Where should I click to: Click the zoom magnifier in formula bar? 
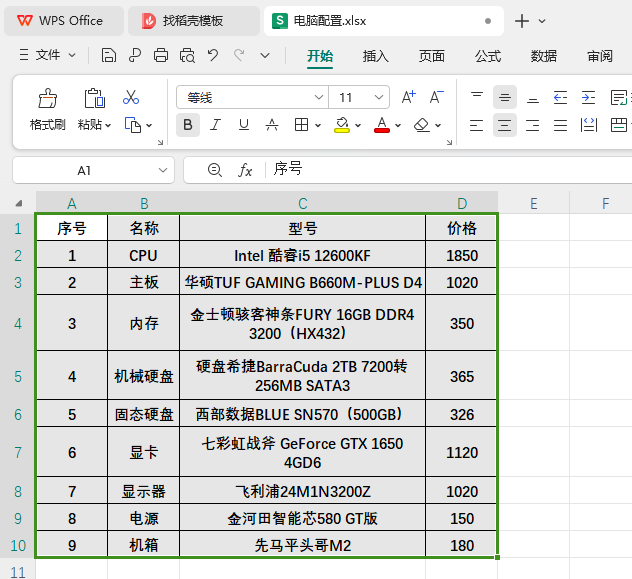click(214, 170)
